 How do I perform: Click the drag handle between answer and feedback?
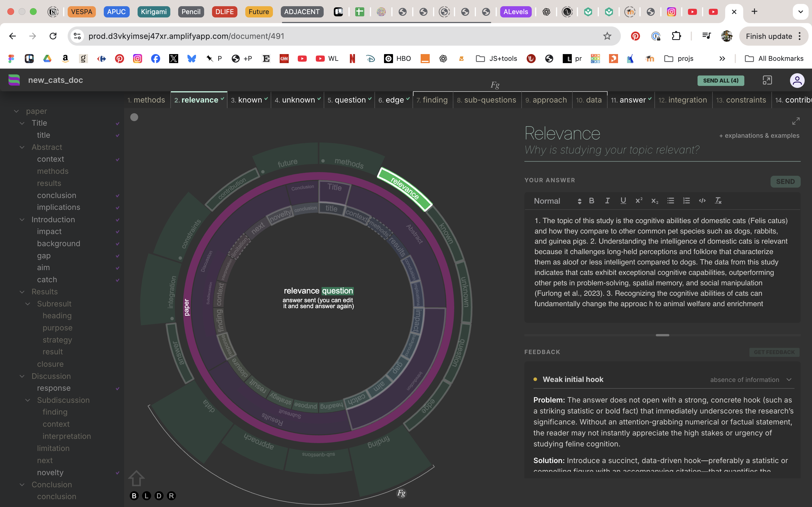click(662, 335)
